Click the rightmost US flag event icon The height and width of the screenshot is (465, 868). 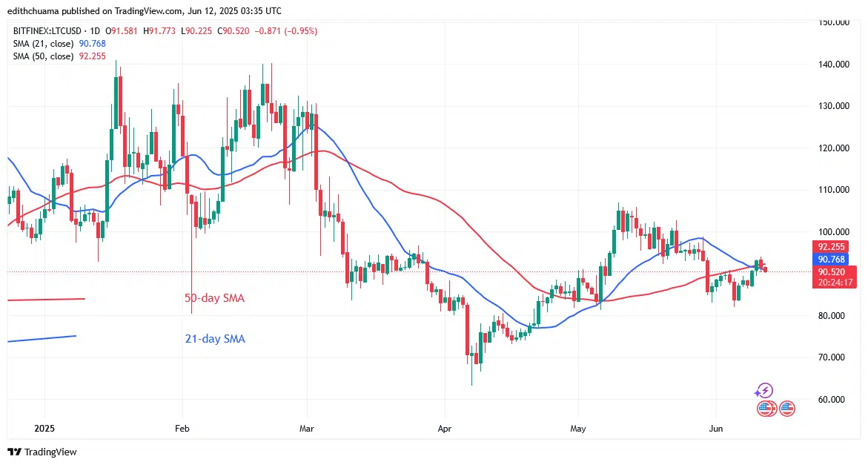[x=786, y=408]
